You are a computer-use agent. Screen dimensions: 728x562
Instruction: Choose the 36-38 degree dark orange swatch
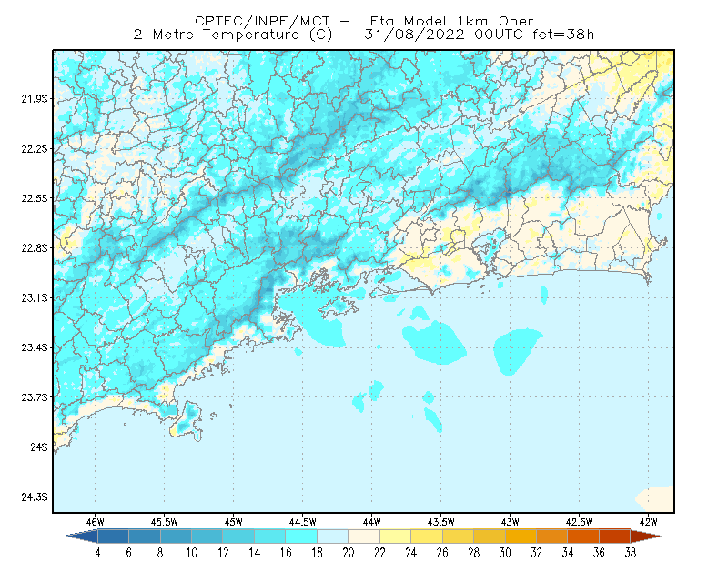coord(615,537)
